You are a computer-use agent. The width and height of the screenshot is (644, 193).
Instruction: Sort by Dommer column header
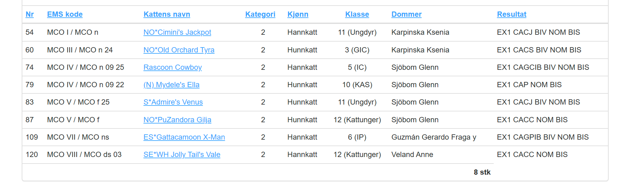406,14
